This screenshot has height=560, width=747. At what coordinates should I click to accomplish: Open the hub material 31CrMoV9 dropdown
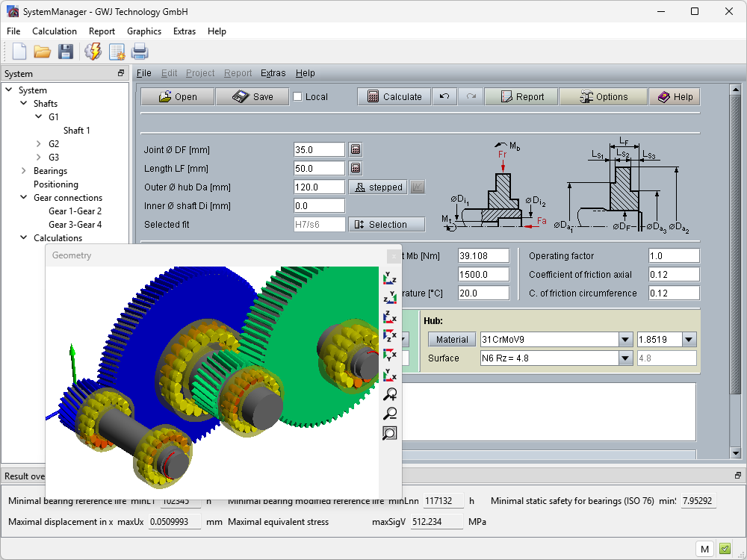tap(625, 340)
